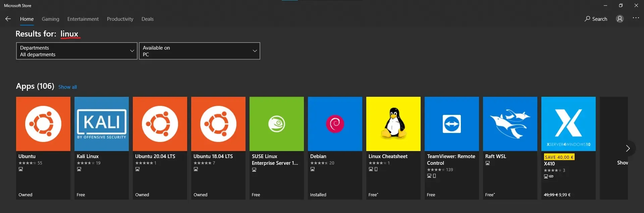This screenshot has width=644, height=213.
Task: Switch to the Deals tab
Action: 148,19
